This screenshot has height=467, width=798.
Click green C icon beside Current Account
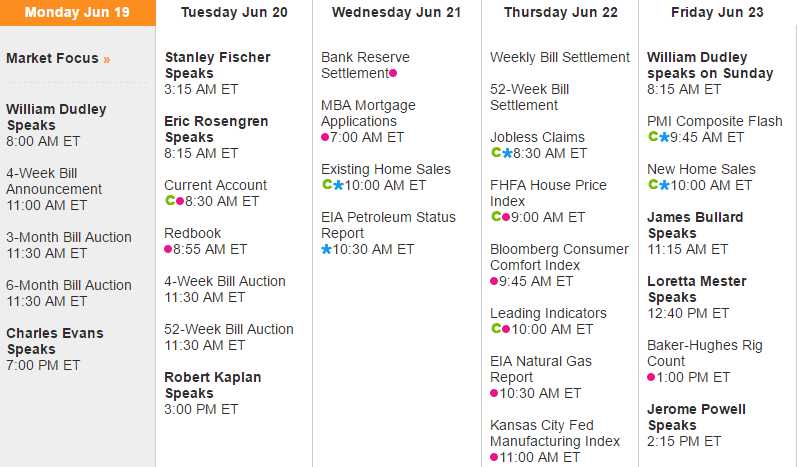pyautogui.click(x=169, y=201)
